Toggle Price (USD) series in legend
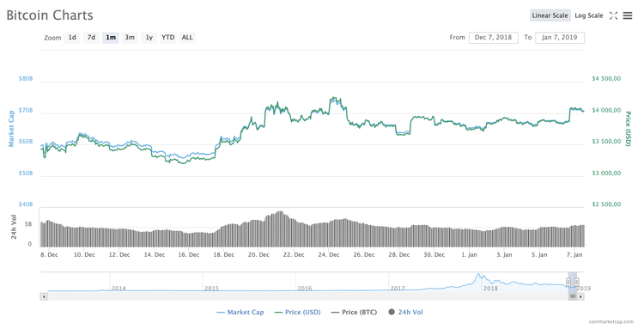The width and height of the screenshot is (644, 329). pyautogui.click(x=297, y=312)
